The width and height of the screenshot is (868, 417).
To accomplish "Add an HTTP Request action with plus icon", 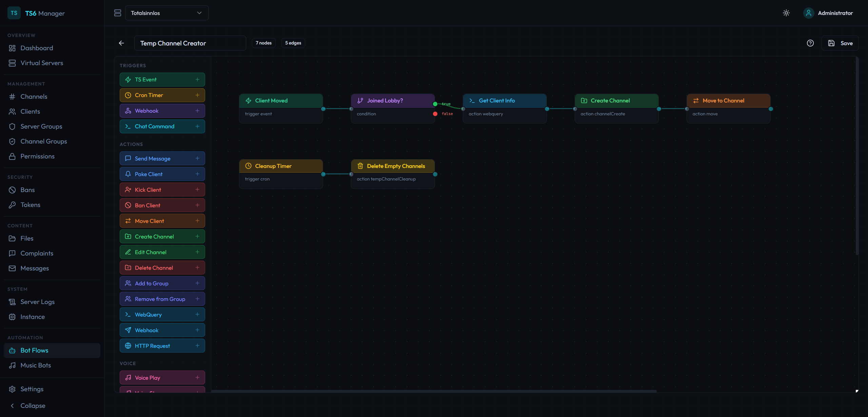I will (197, 346).
